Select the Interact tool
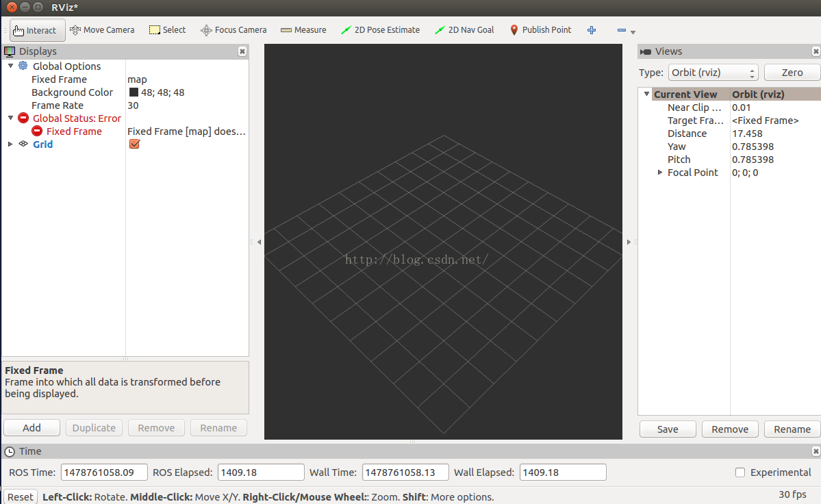 coord(37,29)
